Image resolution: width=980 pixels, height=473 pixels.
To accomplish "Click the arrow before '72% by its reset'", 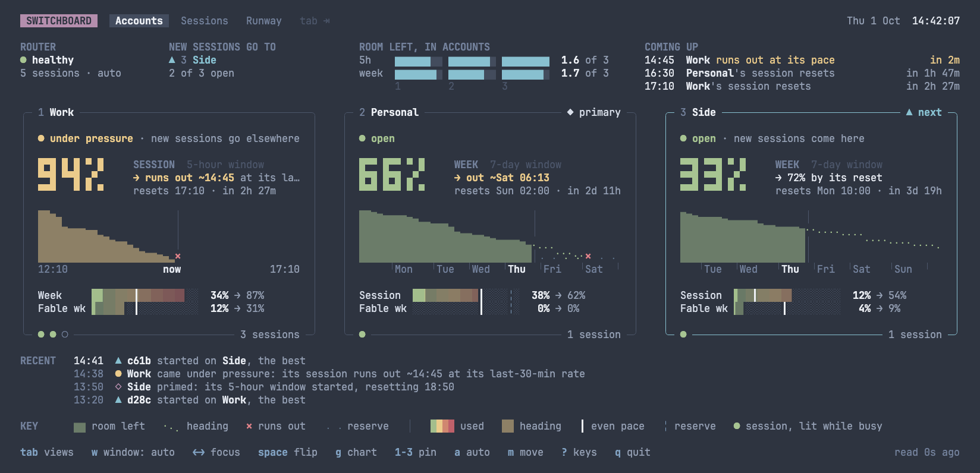I will (778, 178).
